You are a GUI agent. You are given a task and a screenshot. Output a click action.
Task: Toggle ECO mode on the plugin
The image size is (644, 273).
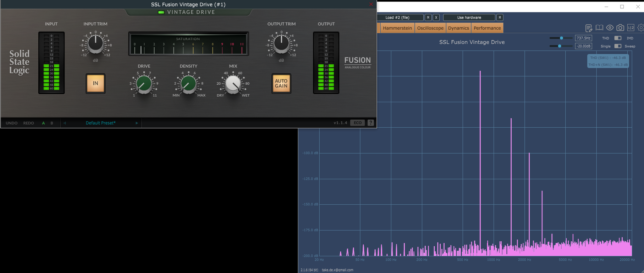pos(358,123)
